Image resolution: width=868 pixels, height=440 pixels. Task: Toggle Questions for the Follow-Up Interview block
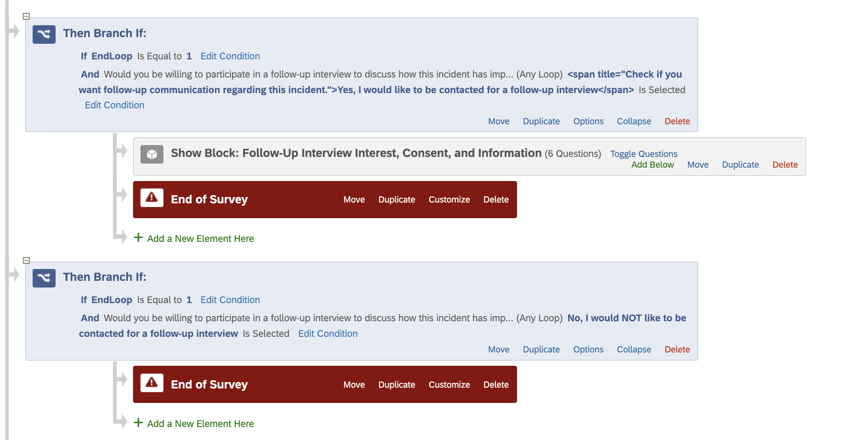[644, 154]
